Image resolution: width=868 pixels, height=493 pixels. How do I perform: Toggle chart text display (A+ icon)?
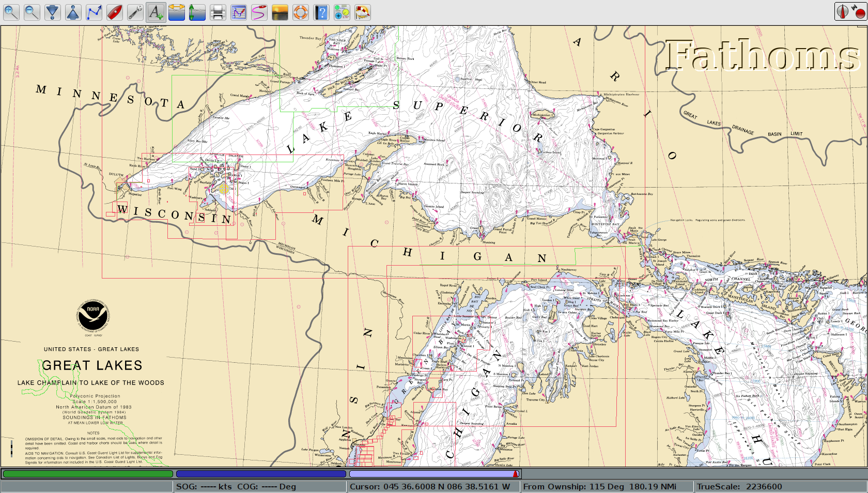coord(156,12)
